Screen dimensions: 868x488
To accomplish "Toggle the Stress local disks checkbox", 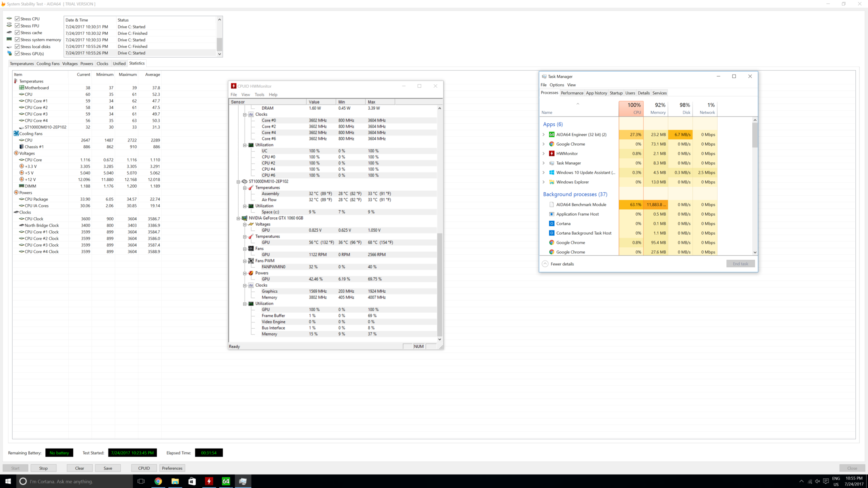I will [x=17, y=47].
